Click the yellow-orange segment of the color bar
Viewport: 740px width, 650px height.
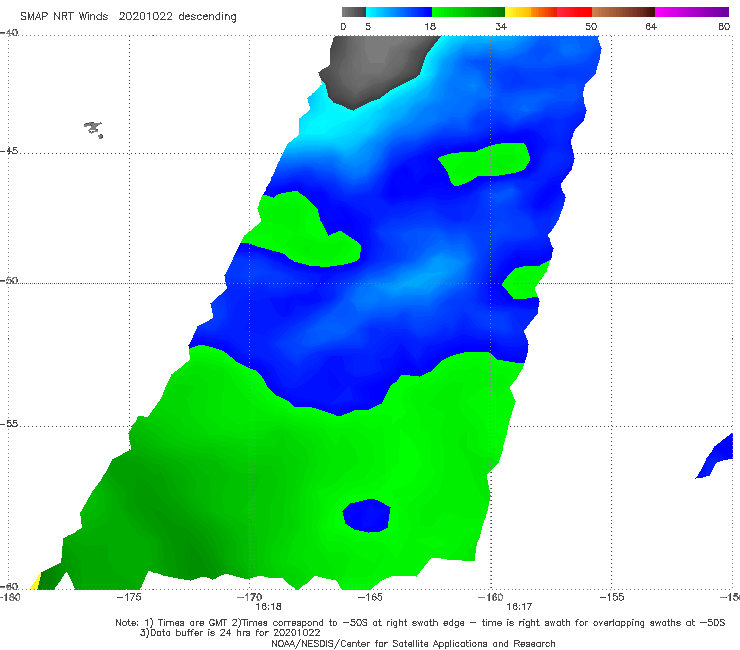point(531,12)
